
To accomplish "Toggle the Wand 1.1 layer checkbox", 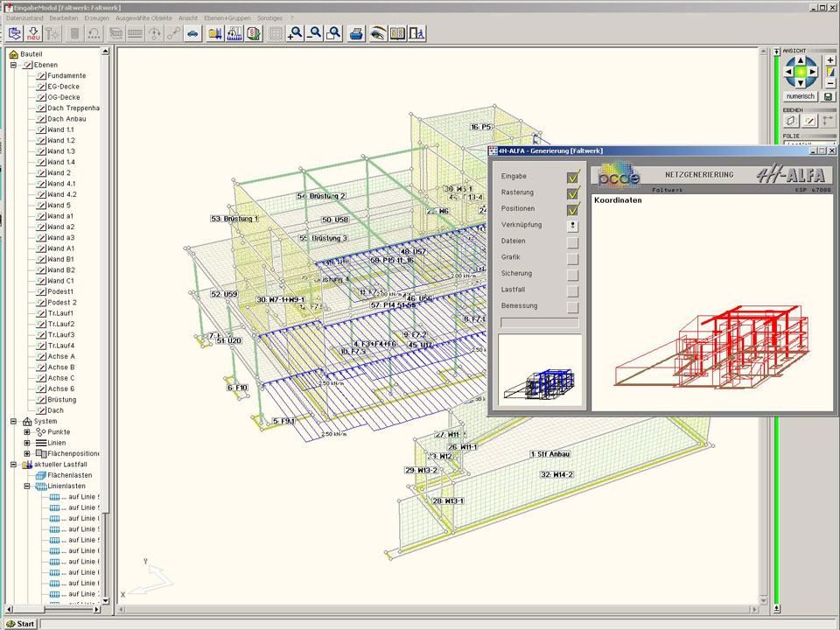I will pyautogui.click(x=40, y=129).
